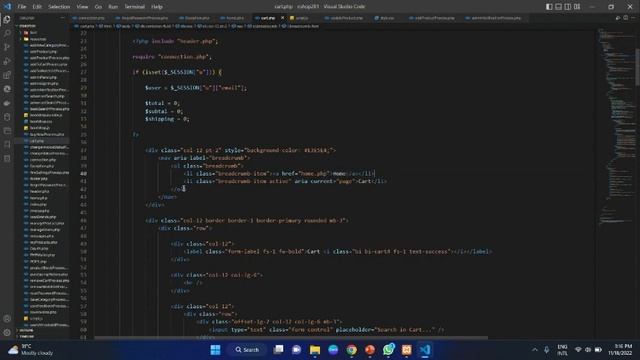Screen dimensions: 640x360
Task: Open the Accounts menu in activity bar
Action: [7, 319]
